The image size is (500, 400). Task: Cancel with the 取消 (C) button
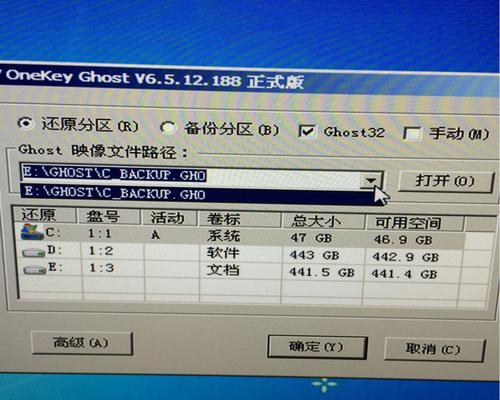coord(434,349)
